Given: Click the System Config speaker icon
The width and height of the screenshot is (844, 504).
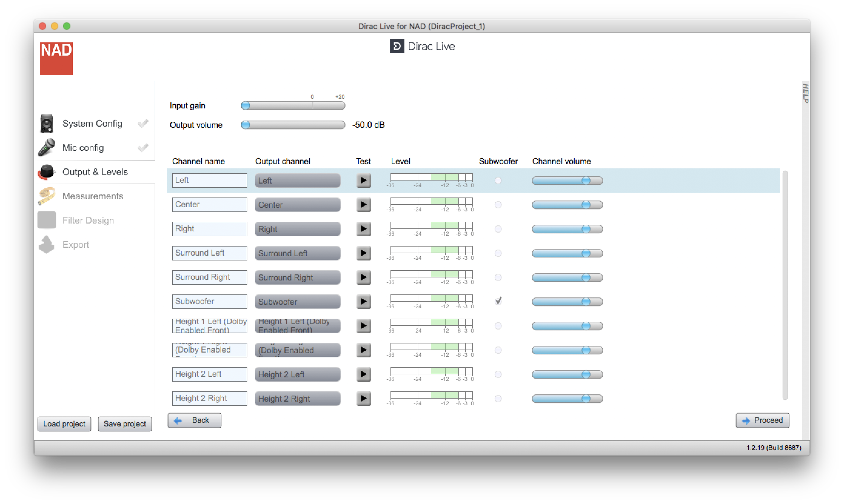Looking at the screenshot, I should tap(47, 123).
